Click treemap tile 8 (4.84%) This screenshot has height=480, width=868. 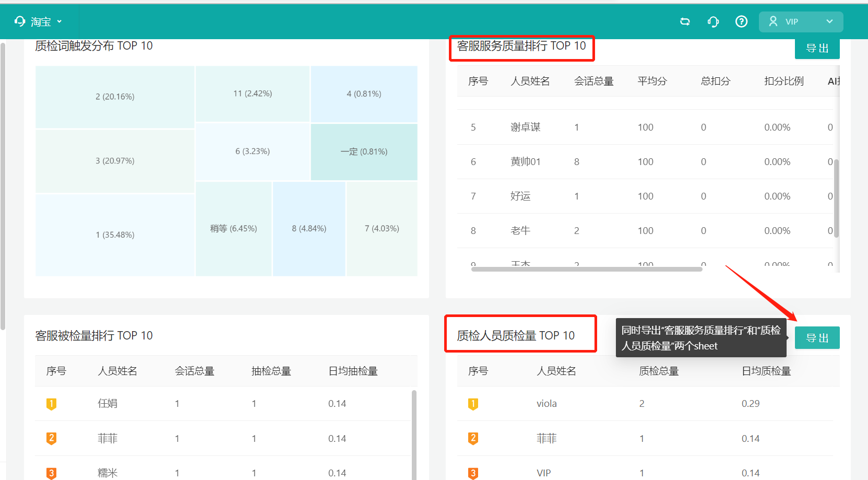click(x=309, y=229)
